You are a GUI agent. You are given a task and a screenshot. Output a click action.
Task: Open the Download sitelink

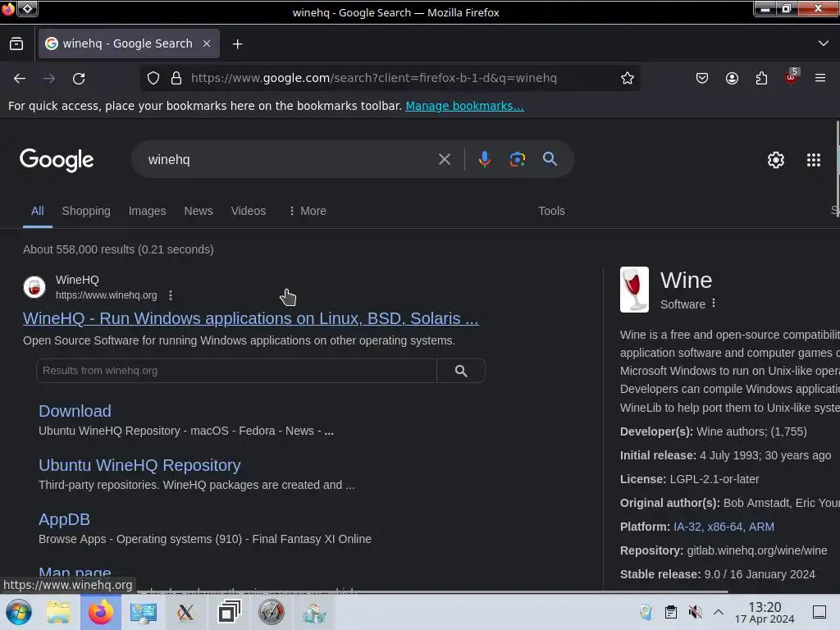[75, 411]
